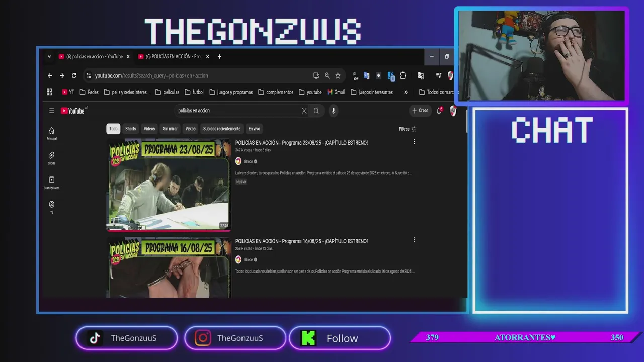This screenshot has width=644, height=362.
Task: Clear the YouTube search query
Action: [304, 111]
